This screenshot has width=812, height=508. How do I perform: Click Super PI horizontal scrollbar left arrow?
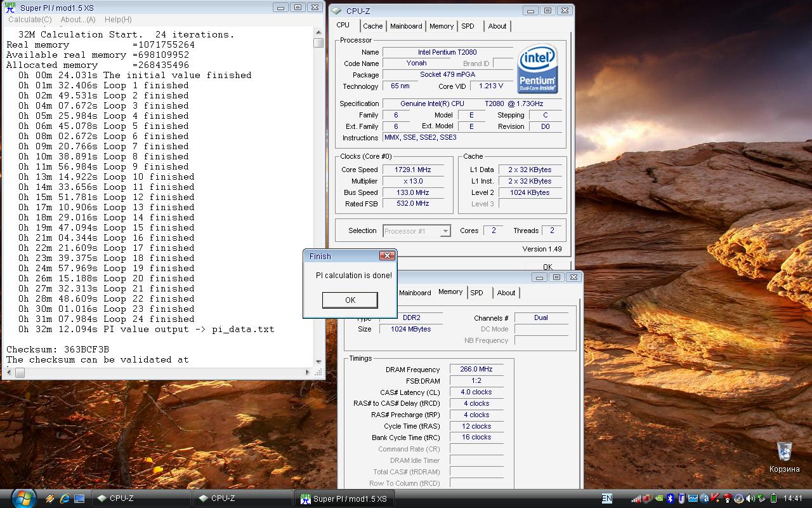[10, 373]
